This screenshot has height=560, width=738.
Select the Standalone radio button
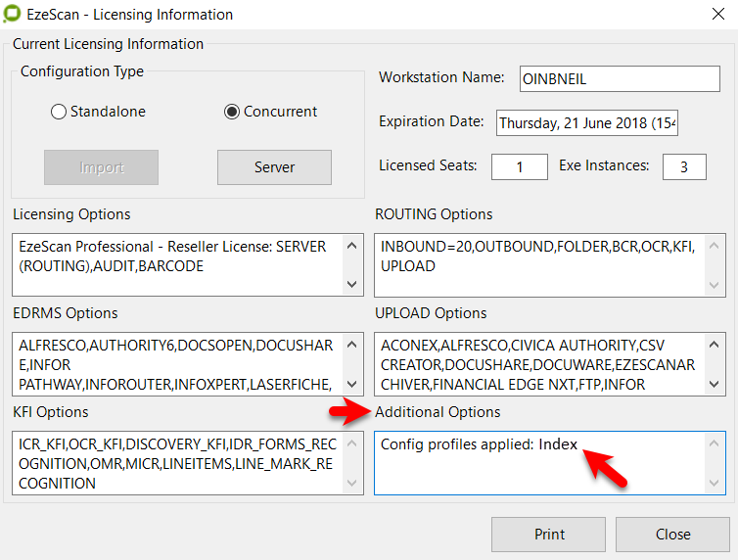tap(59, 112)
